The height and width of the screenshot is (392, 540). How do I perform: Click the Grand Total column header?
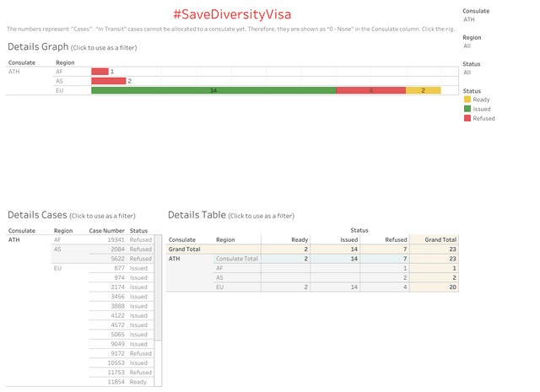click(440, 240)
